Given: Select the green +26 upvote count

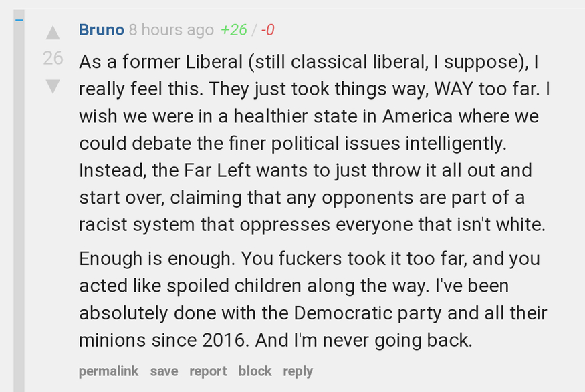Looking at the screenshot, I should tap(233, 30).
